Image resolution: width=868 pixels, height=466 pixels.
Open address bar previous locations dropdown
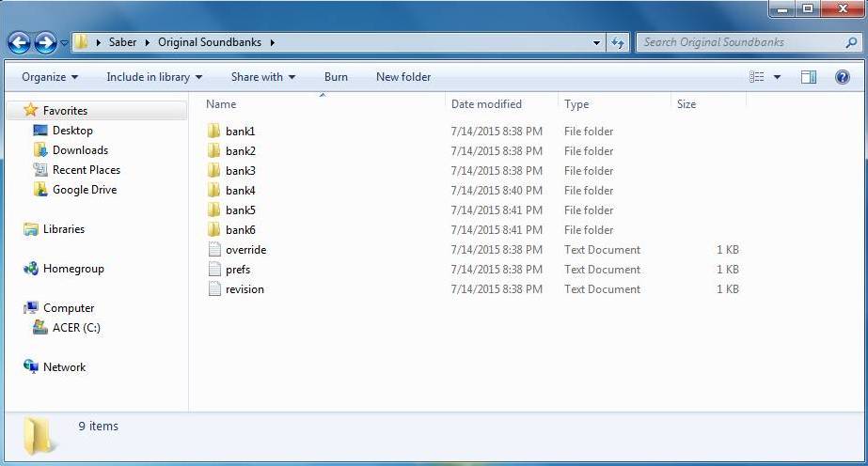[596, 42]
